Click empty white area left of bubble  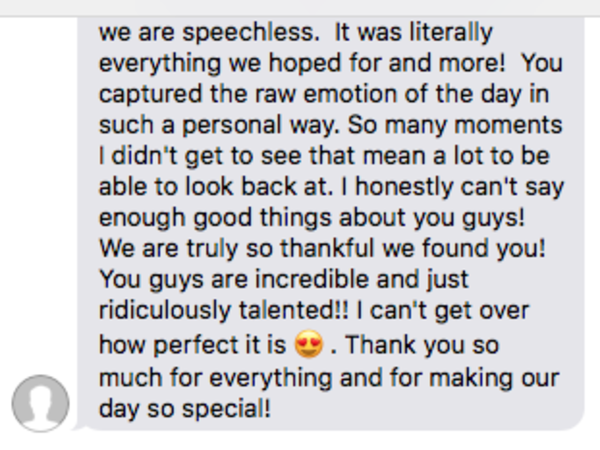pos(38,191)
